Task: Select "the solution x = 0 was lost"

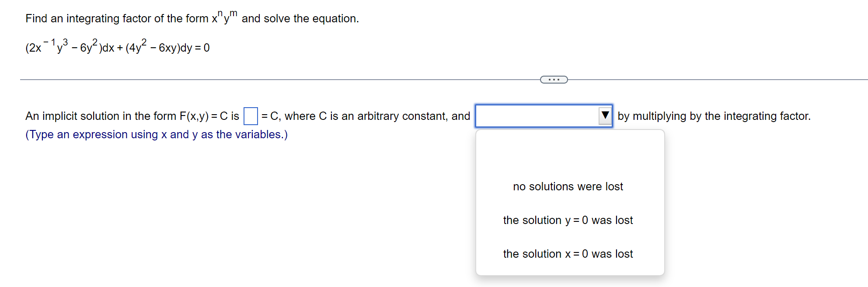Action: point(568,254)
